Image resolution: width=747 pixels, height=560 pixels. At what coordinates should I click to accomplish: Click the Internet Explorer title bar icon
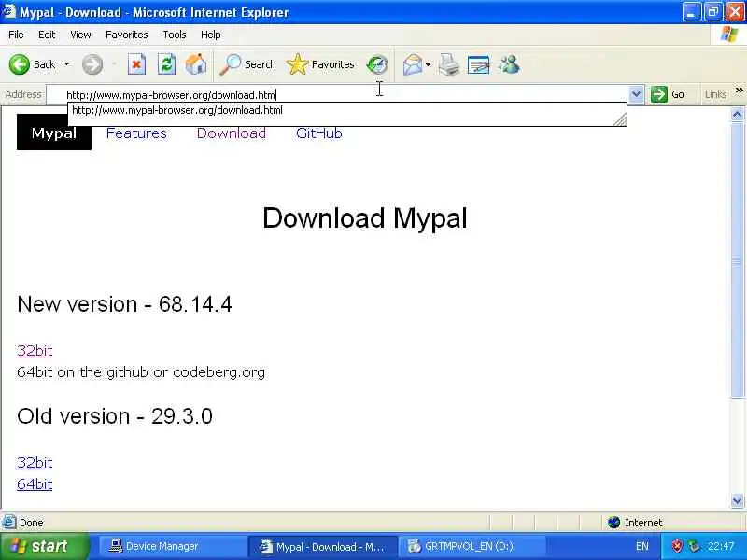[x=9, y=11]
